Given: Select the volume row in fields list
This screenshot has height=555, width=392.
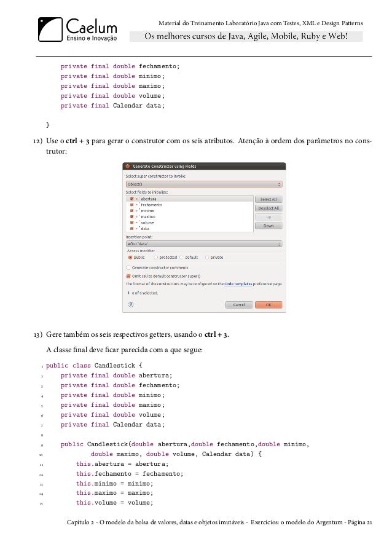Looking at the screenshot, I should click(190, 222).
